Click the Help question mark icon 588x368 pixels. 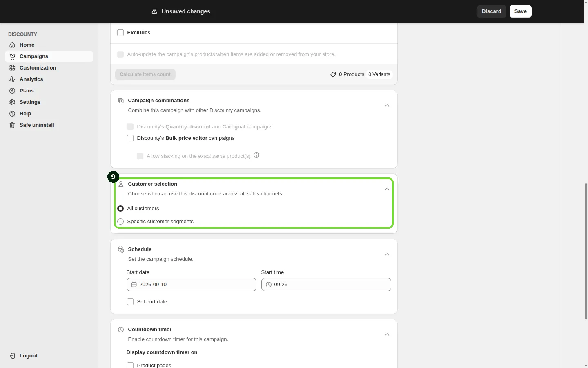tap(12, 114)
